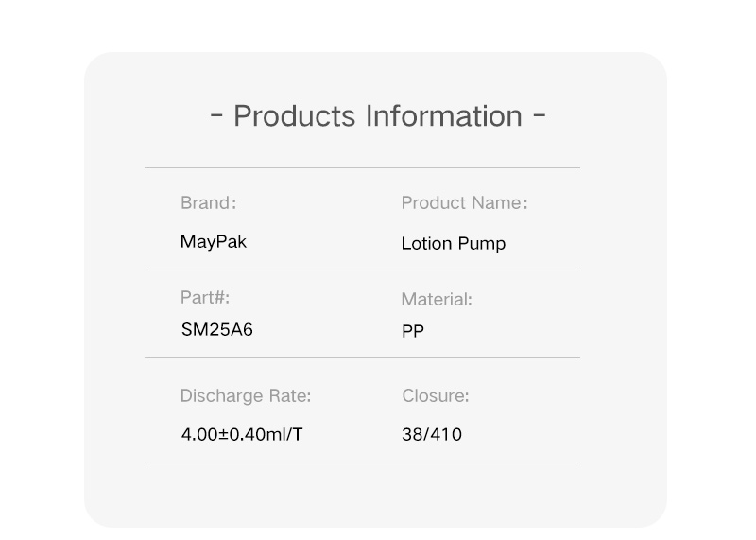The height and width of the screenshot is (540, 756).
Task: Select the Part# label
Action: click(x=205, y=297)
